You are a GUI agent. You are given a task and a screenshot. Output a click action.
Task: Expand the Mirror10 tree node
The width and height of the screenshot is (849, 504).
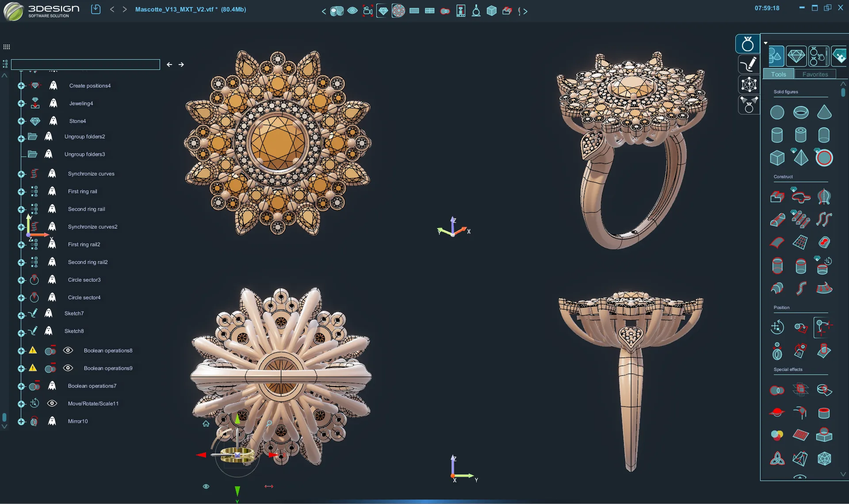pos(21,422)
